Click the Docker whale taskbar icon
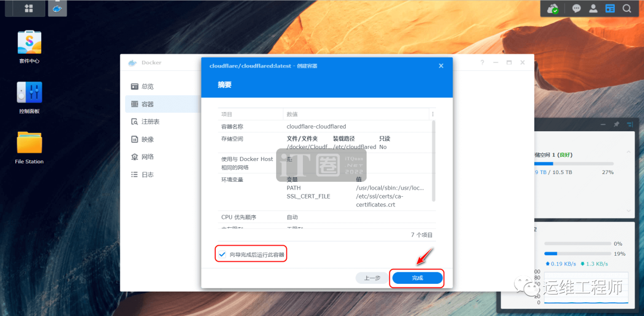The height and width of the screenshot is (316, 644). tap(57, 8)
